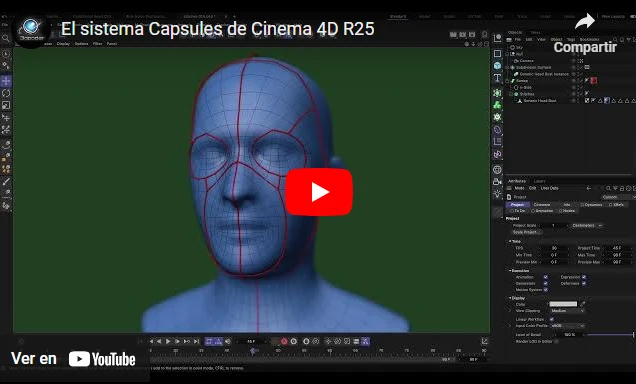Click the Volume/Field oval icon
This screenshot has width=636, height=384.
[x=498, y=130]
